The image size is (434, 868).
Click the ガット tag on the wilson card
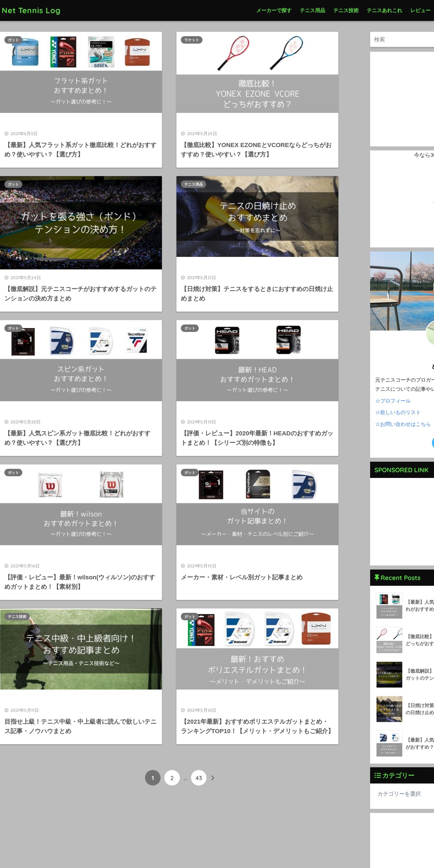[x=13, y=473]
